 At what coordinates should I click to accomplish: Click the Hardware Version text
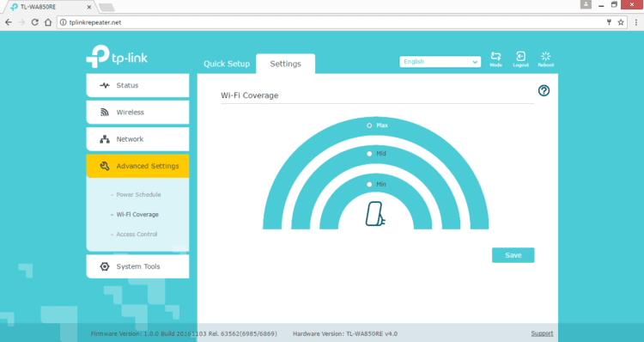click(x=345, y=333)
